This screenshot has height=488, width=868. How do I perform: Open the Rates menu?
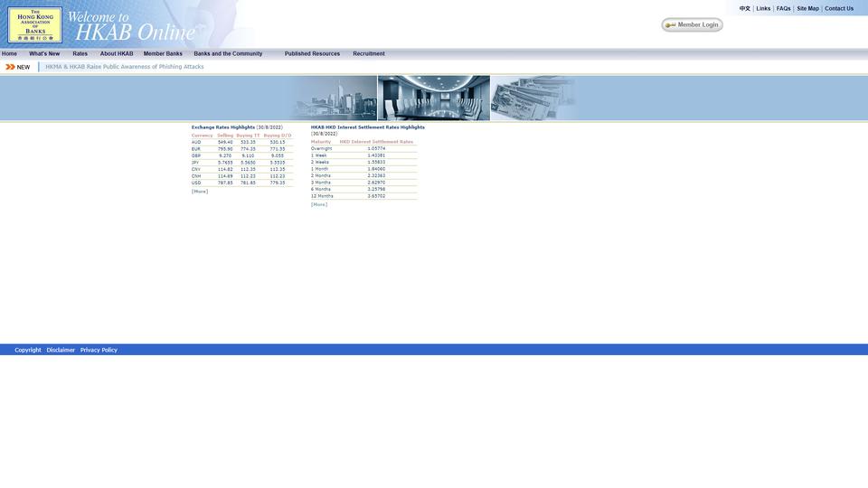[80, 53]
